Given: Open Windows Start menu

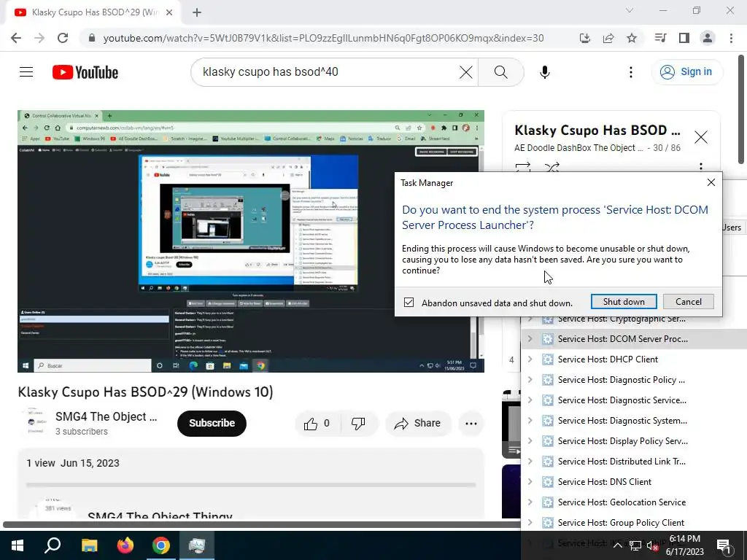Looking at the screenshot, I should click(x=18, y=545).
